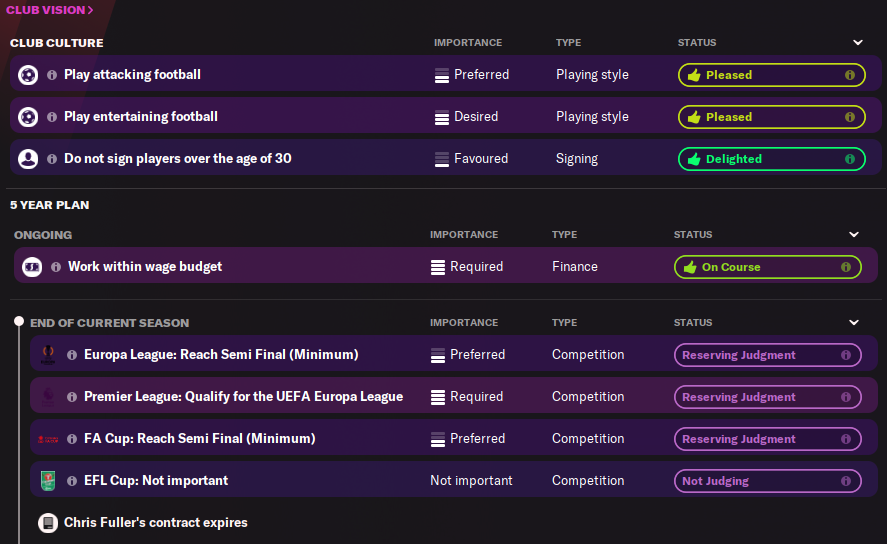887x544 pixels.
Task: Click info icon next to Play entertaining football
Action: click(x=52, y=117)
